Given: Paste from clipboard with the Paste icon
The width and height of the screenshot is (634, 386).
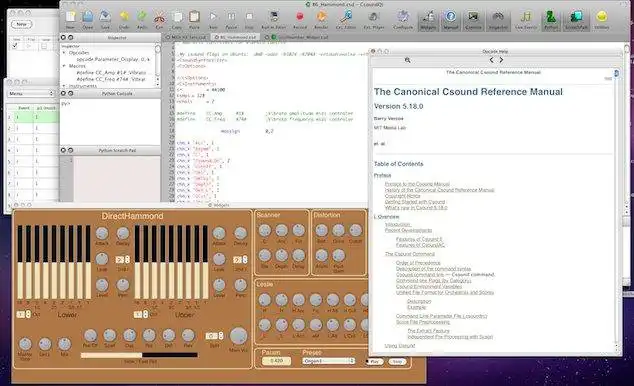Looking at the screenshot, I should [x=194, y=19].
